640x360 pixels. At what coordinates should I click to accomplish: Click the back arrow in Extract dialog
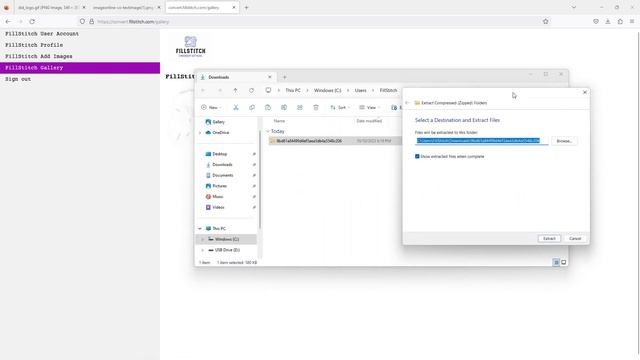[407, 103]
